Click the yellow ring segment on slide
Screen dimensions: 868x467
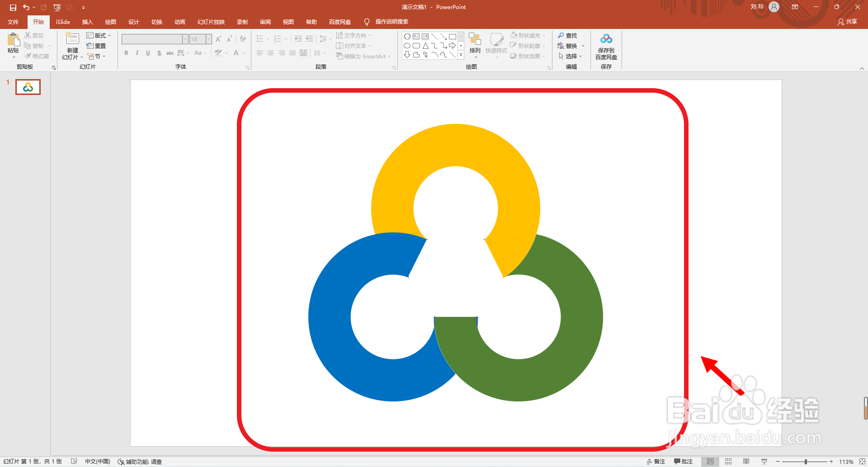pyautogui.click(x=456, y=145)
